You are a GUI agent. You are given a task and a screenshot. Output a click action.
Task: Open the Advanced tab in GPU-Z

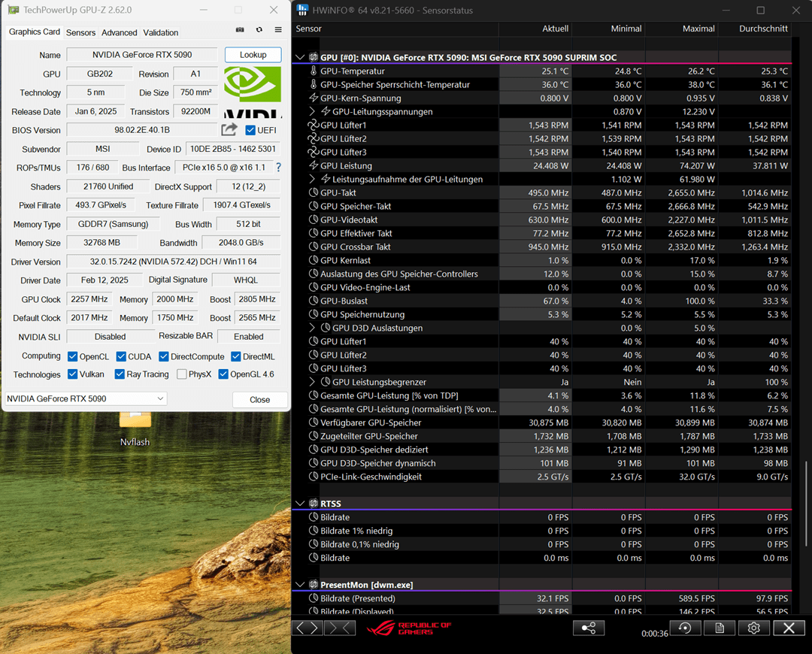[119, 32]
